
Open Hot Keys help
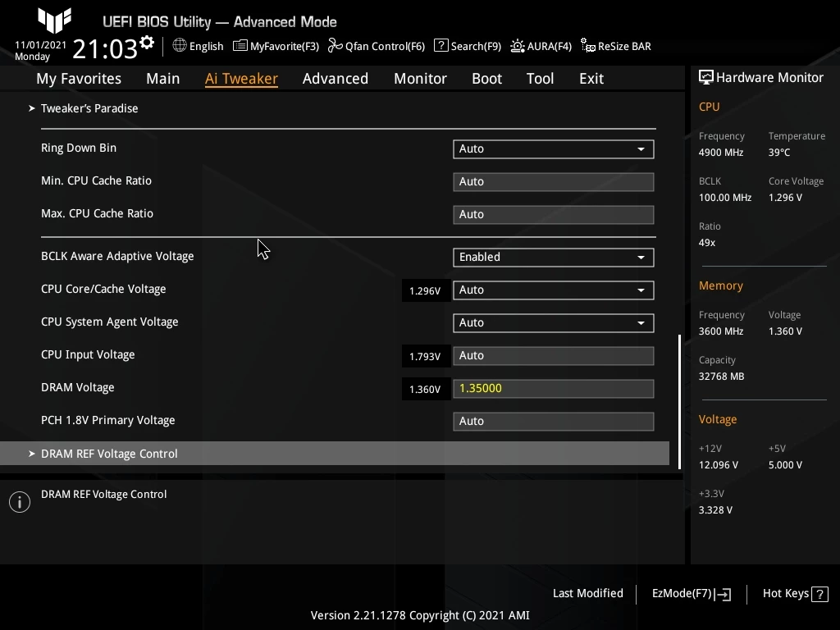(796, 594)
